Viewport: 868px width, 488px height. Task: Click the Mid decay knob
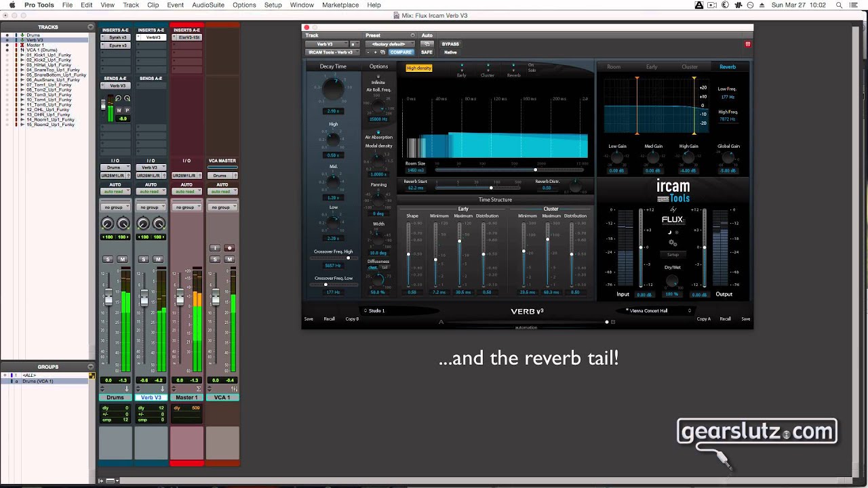(x=333, y=182)
